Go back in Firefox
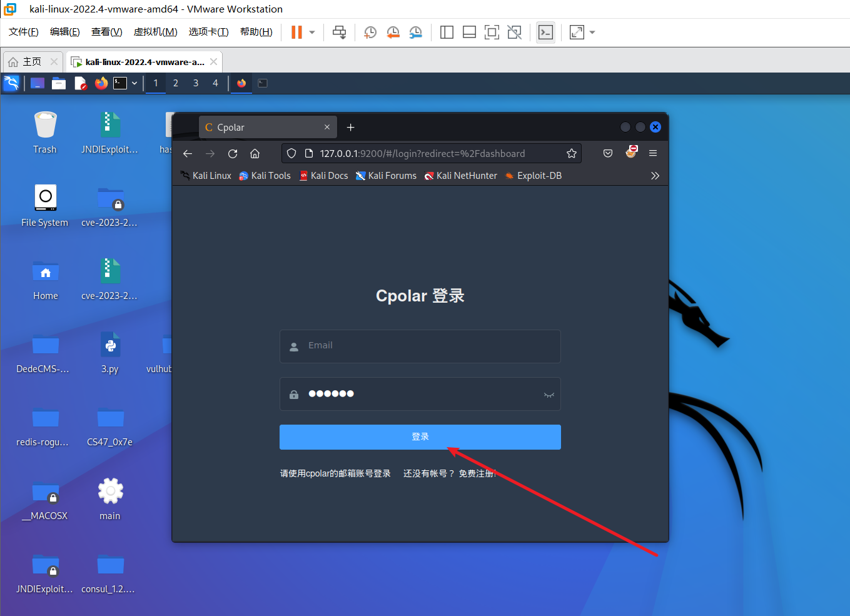The width and height of the screenshot is (850, 616). coord(188,154)
